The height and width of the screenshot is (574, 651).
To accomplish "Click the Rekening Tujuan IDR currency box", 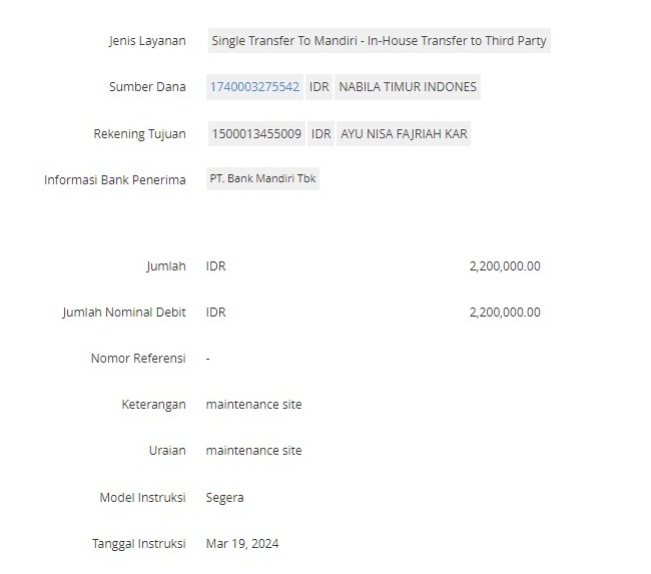I will 321,134.
